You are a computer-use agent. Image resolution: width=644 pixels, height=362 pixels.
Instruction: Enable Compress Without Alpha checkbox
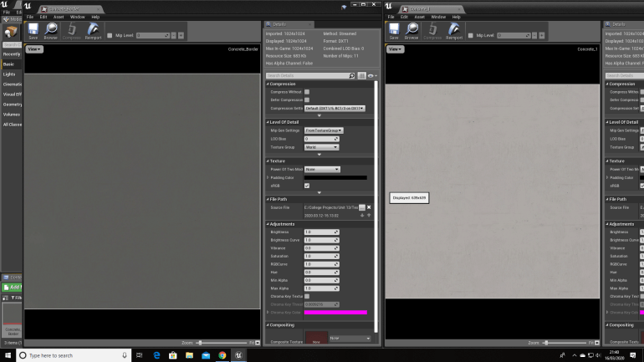307,92
